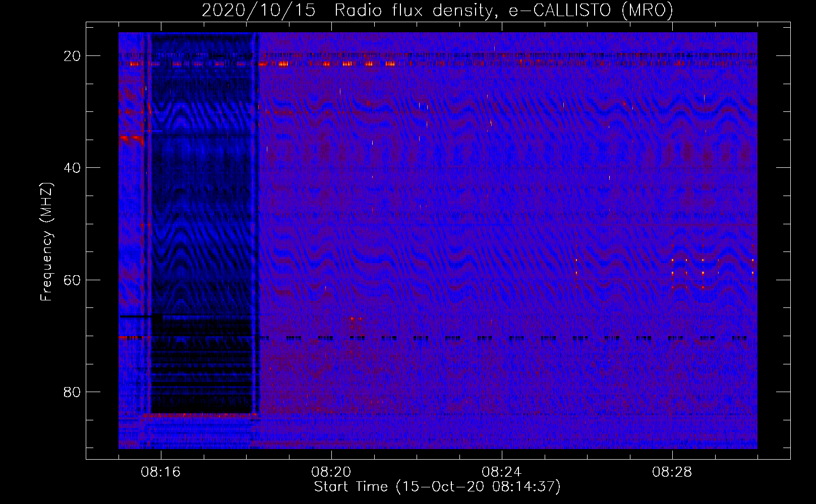Click the 'Frequency (MHZ)' axis label
The height and width of the screenshot is (504, 816).
(x=46, y=242)
